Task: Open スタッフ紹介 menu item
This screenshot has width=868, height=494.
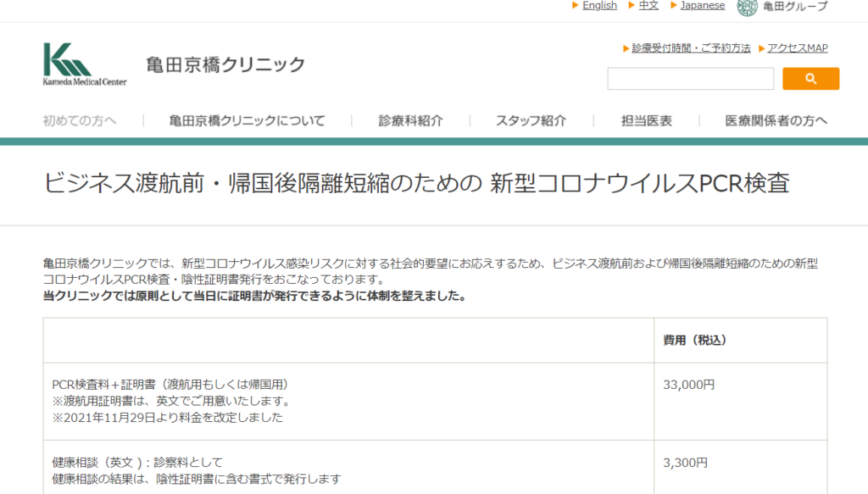Action: 531,120
